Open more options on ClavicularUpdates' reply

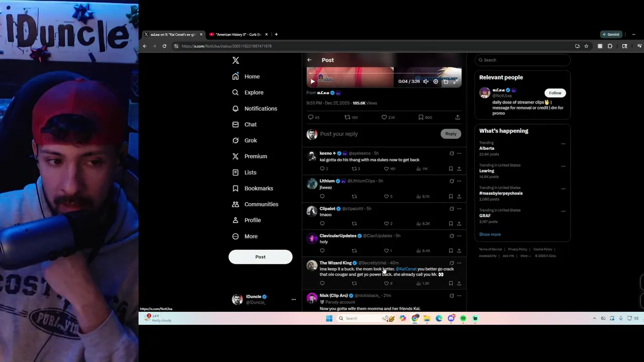(459, 236)
